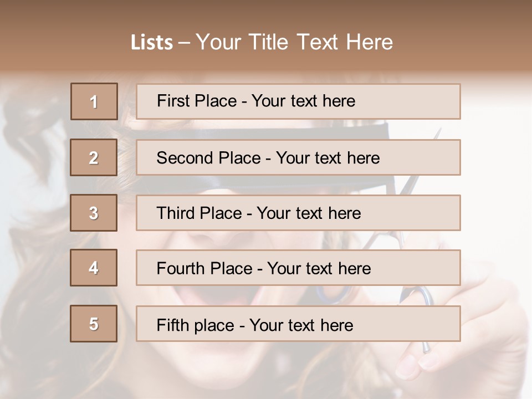532x399 pixels.
Task: Click the number 1 box
Action: click(x=94, y=101)
